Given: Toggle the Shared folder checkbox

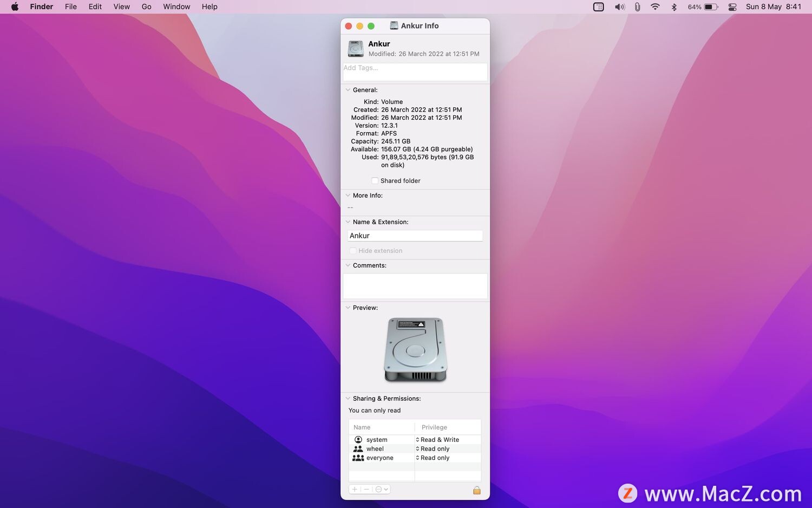Looking at the screenshot, I should [x=375, y=181].
